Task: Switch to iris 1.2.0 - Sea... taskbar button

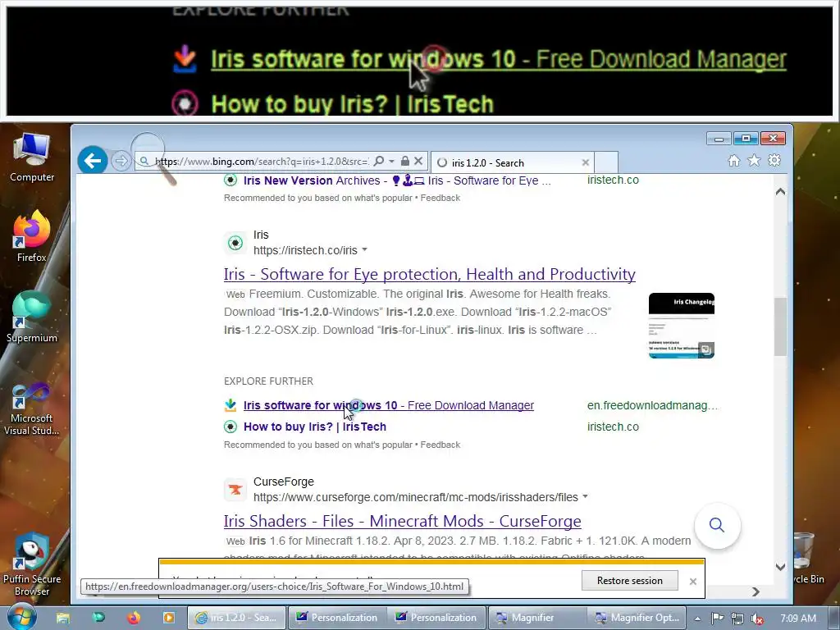Action: tap(236, 618)
